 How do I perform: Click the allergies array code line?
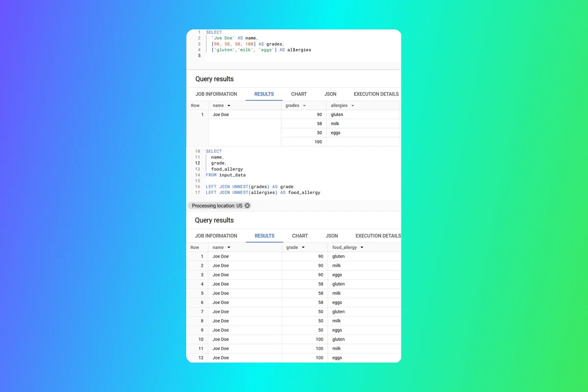[x=261, y=50]
